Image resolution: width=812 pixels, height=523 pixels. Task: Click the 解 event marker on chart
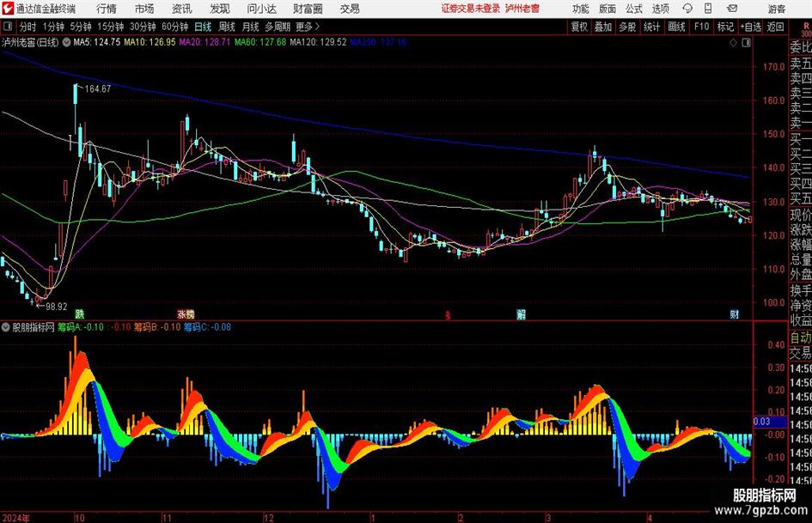521,314
